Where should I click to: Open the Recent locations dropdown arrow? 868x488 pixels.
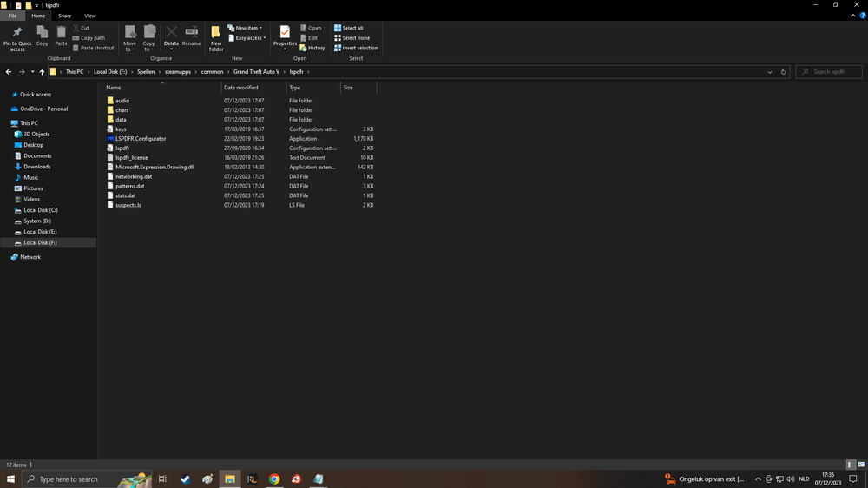(x=33, y=72)
